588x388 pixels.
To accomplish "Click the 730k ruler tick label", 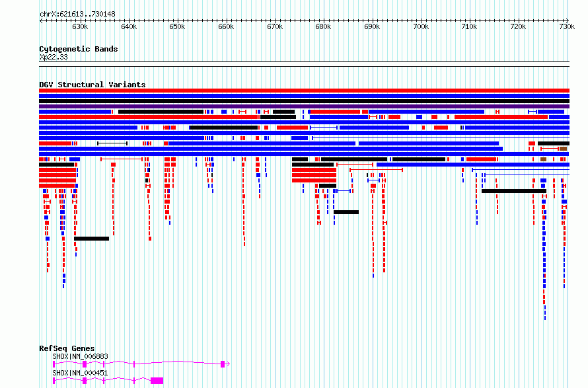I will pyautogui.click(x=566, y=27).
